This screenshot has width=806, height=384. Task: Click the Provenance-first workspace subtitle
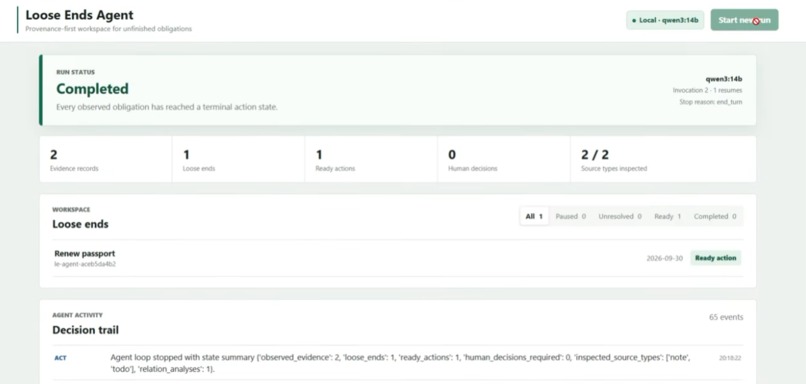[x=108, y=29]
